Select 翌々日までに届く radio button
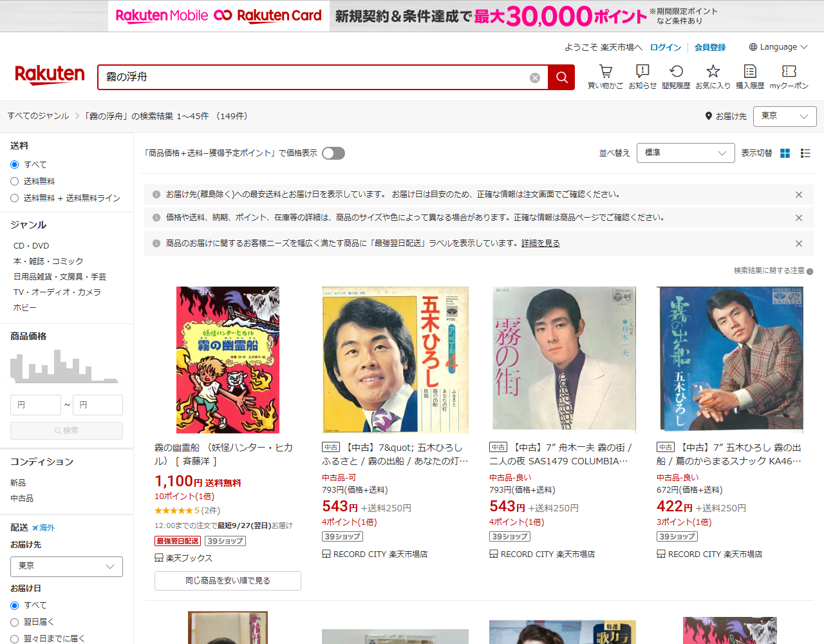The height and width of the screenshot is (644, 824). (14, 639)
